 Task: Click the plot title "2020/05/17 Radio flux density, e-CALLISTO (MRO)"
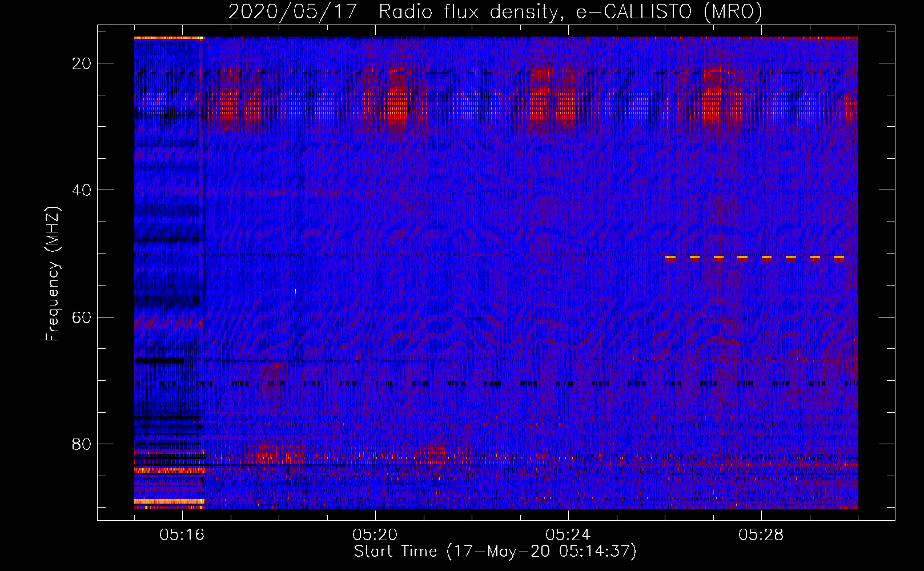[495, 12]
